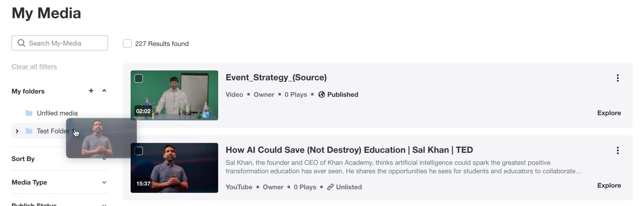This screenshot has width=644, height=206.
Task: Select Unfiled media folder label
Action: coord(57,113)
